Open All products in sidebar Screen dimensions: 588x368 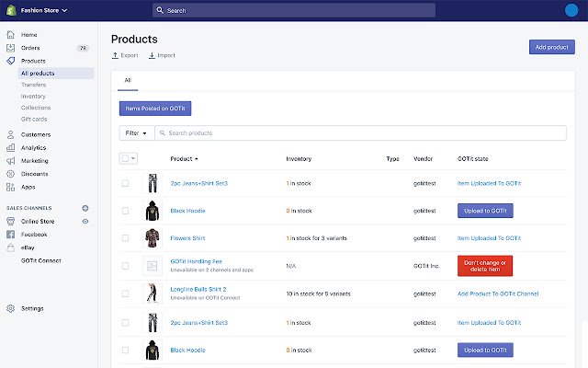[x=56, y=74]
